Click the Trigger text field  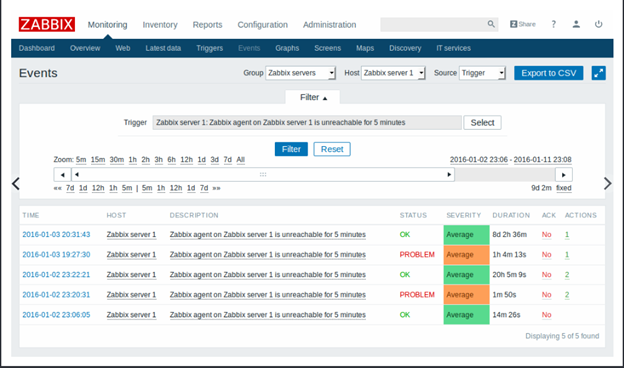click(x=307, y=123)
